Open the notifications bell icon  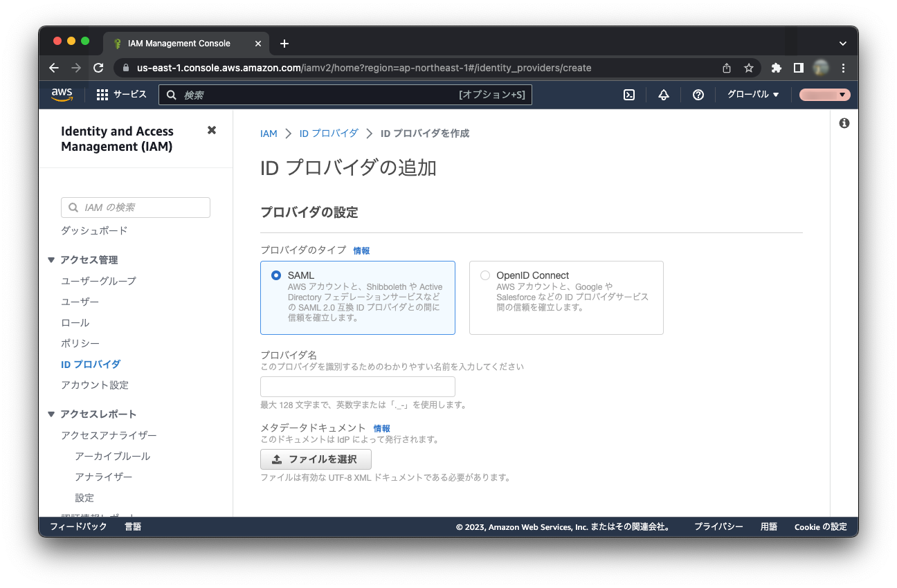[663, 95]
